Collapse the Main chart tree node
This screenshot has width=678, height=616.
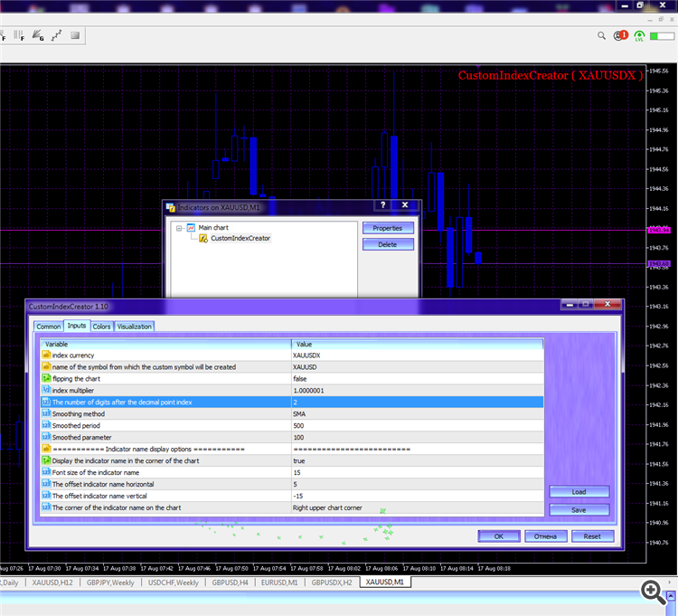pos(179,228)
